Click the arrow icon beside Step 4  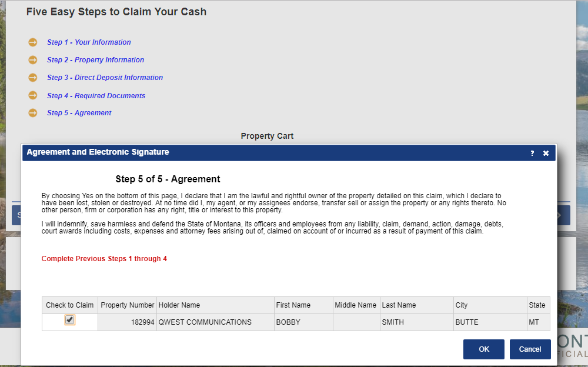coord(33,95)
